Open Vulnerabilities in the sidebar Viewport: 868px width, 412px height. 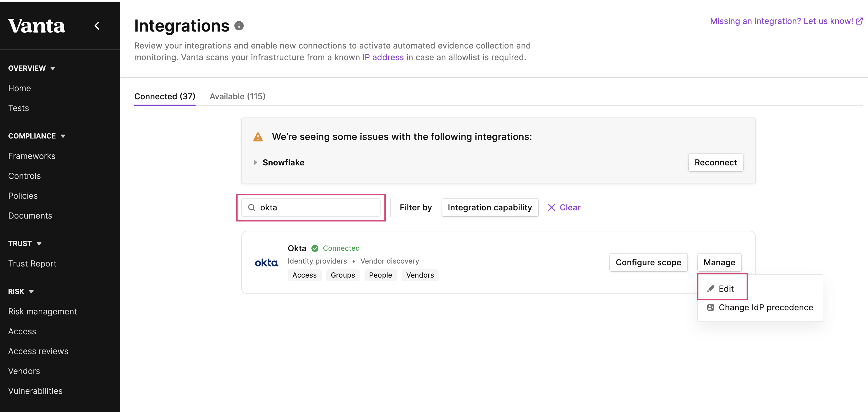(35, 392)
